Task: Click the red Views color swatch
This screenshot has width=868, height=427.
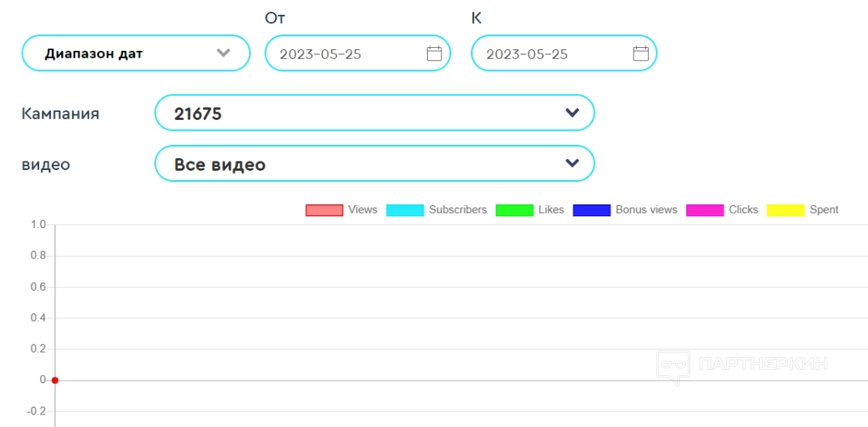Action: (324, 210)
